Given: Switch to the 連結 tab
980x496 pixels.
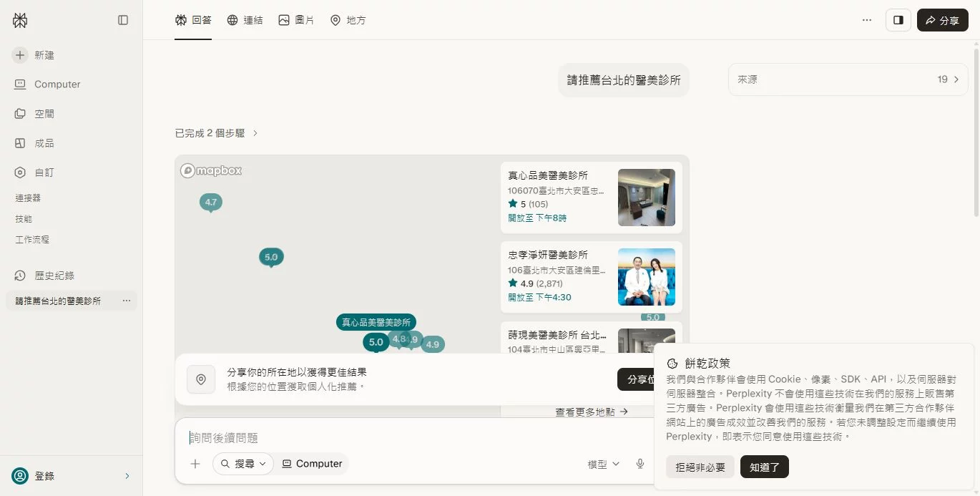Looking at the screenshot, I should (x=245, y=20).
